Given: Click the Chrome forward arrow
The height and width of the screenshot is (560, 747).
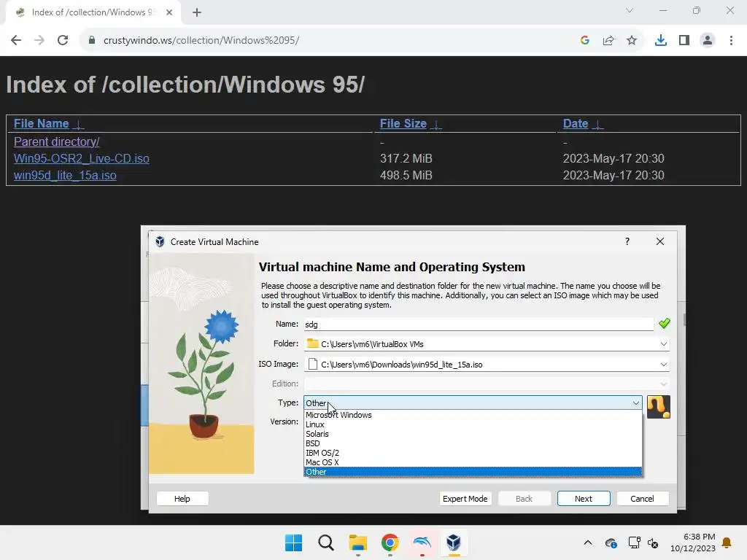Looking at the screenshot, I should [39, 41].
